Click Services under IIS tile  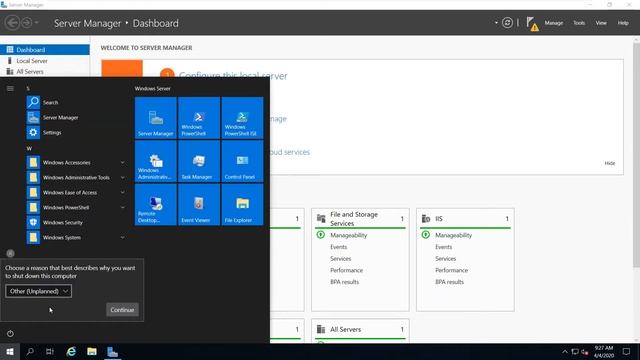tap(445, 259)
